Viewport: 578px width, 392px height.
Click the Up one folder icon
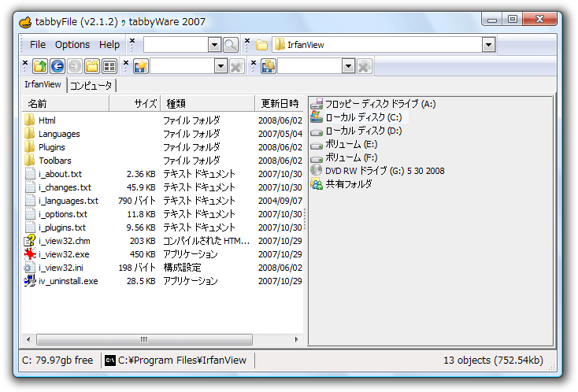coord(40,66)
